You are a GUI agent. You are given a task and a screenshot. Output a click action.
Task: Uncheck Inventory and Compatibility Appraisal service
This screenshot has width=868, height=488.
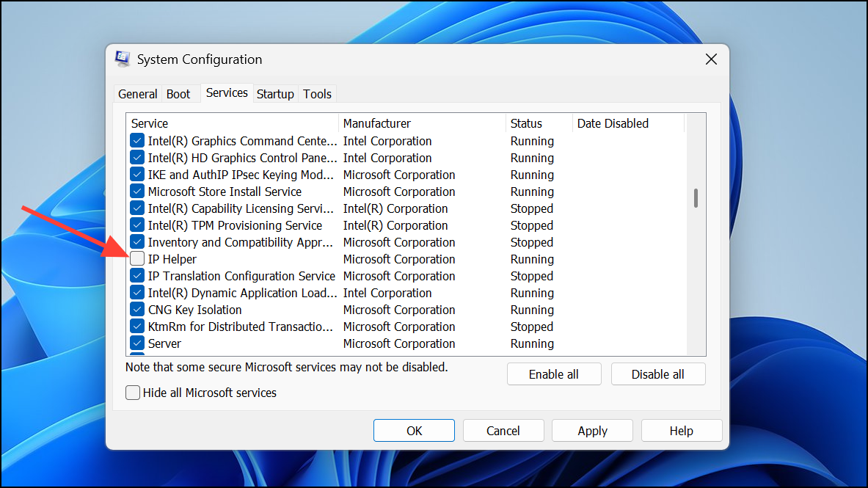click(x=137, y=242)
